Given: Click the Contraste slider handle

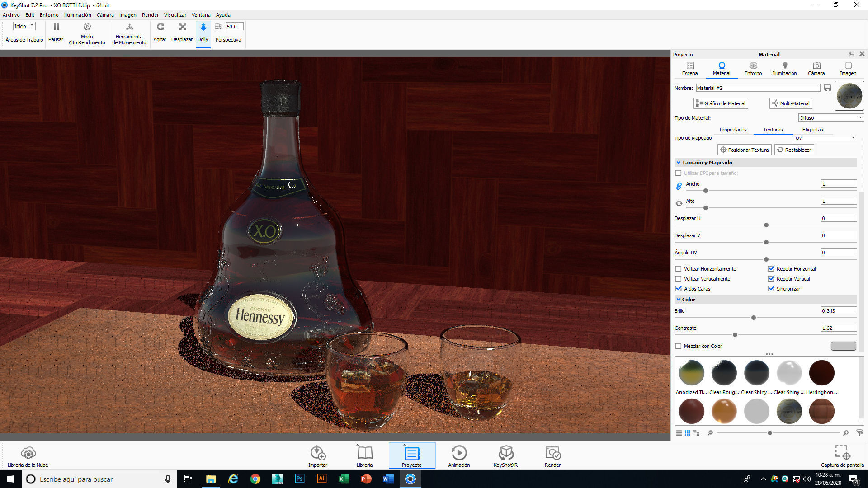Looking at the screenshot, I should [x=735, y=335].
